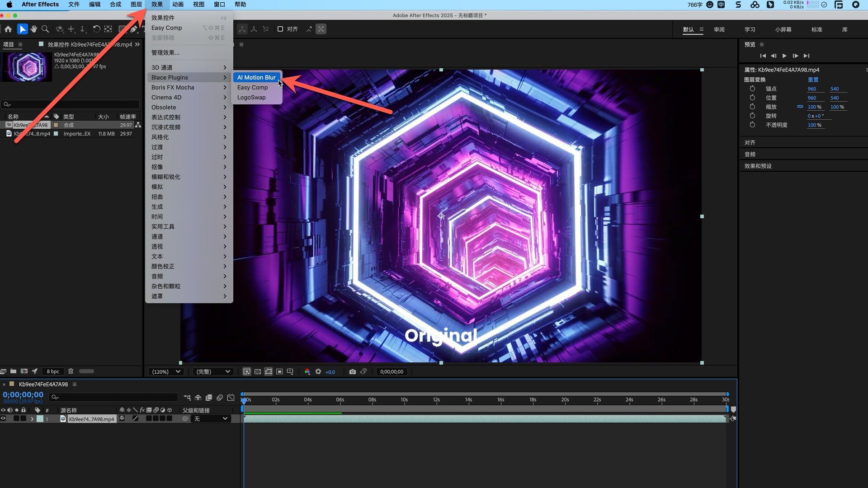Switch to 学习 workspace
Viewport: 868px width, 488px height.
750,29
